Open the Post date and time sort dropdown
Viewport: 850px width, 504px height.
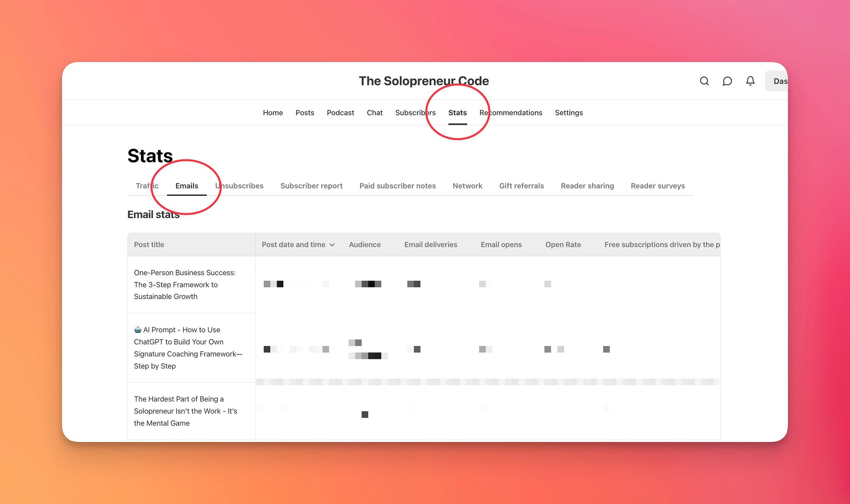(x=298, y=244)
